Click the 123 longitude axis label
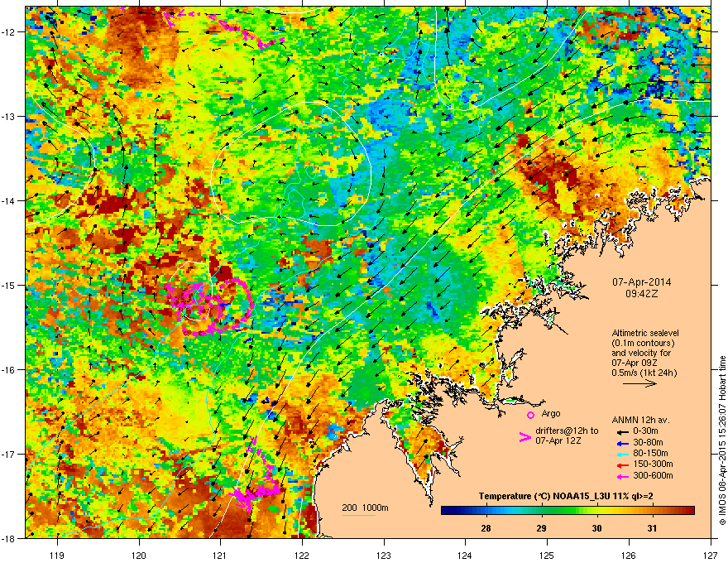Viewport: 728px width, 563px height. [384, 555]
